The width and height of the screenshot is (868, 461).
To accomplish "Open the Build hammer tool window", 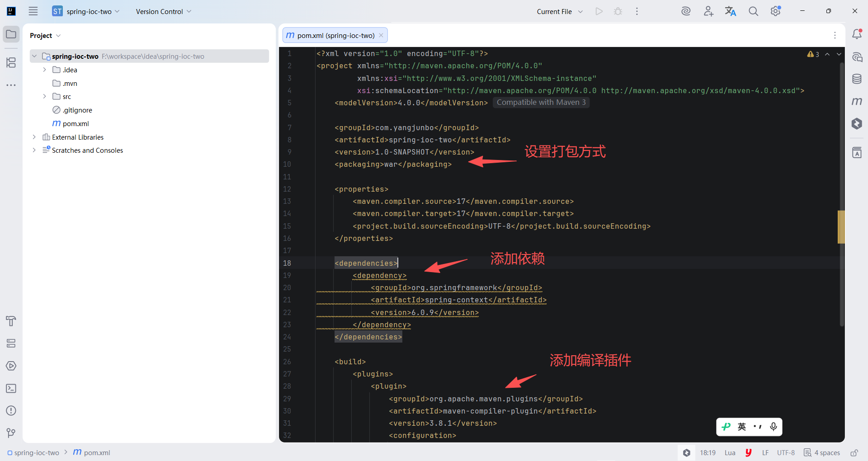I will pos(11,321).
